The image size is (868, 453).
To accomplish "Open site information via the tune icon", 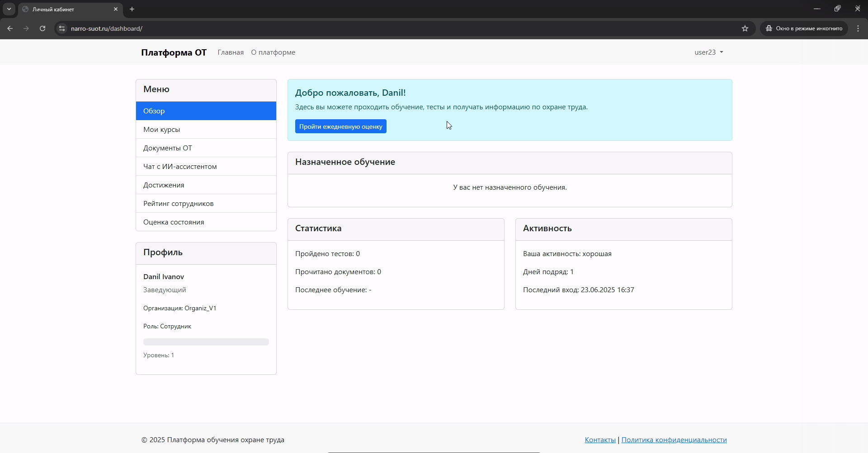I will (x=61, y=28).
